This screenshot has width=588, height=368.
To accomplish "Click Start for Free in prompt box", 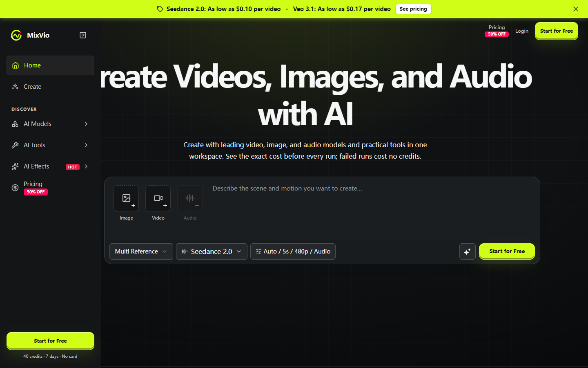I will (507, 251).
